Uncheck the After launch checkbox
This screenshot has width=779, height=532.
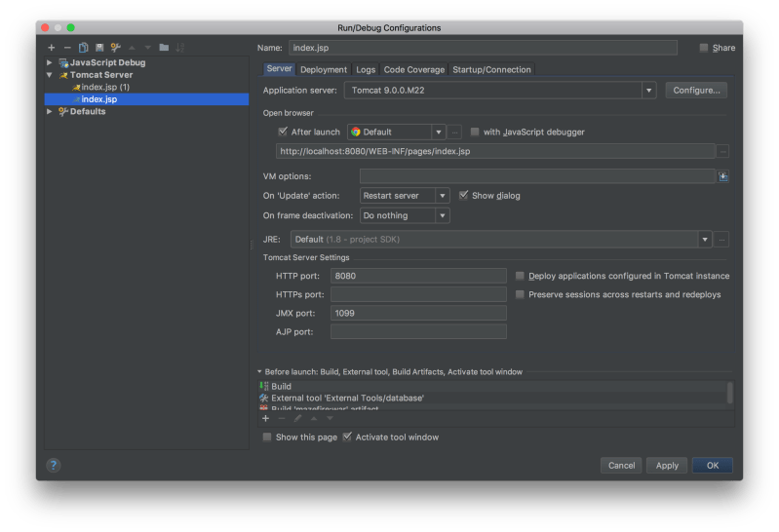pyautogui.click(x=283, y=132)
